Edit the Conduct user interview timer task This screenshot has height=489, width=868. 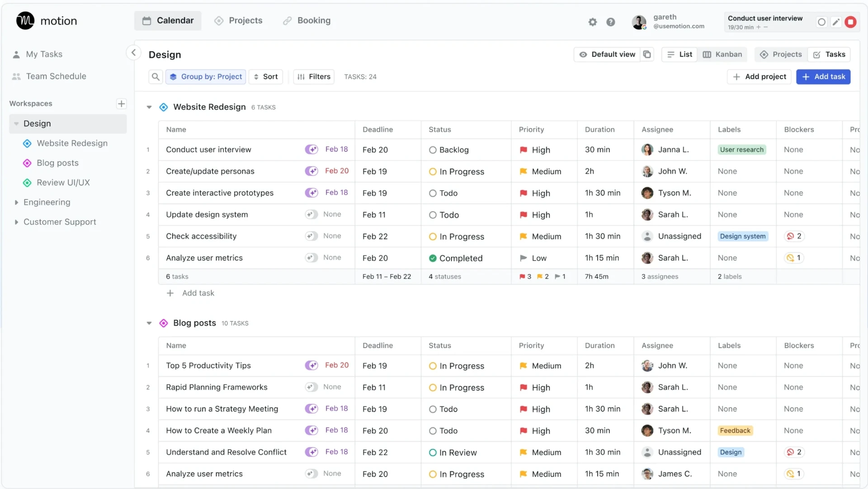[x=836, y=21]
